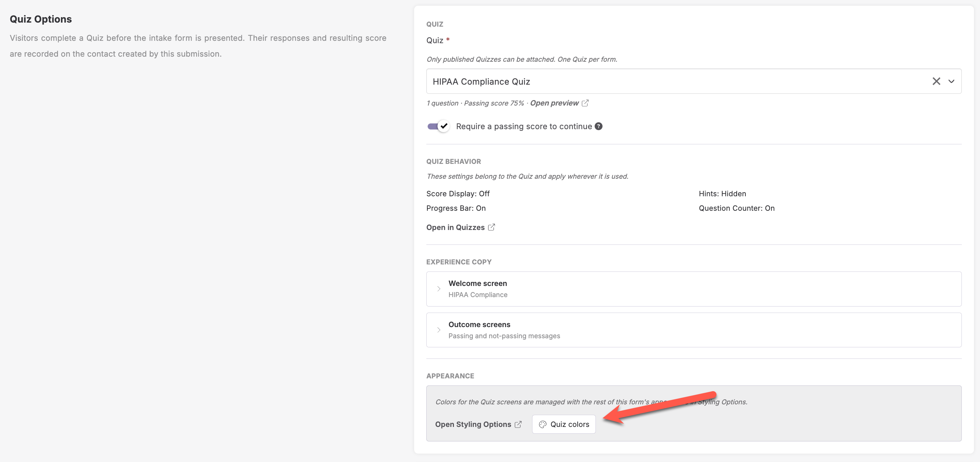Click help icon next to passing score
Image resolution: width=980 pixels, height=462 pixels.
(x=599, y=126)
